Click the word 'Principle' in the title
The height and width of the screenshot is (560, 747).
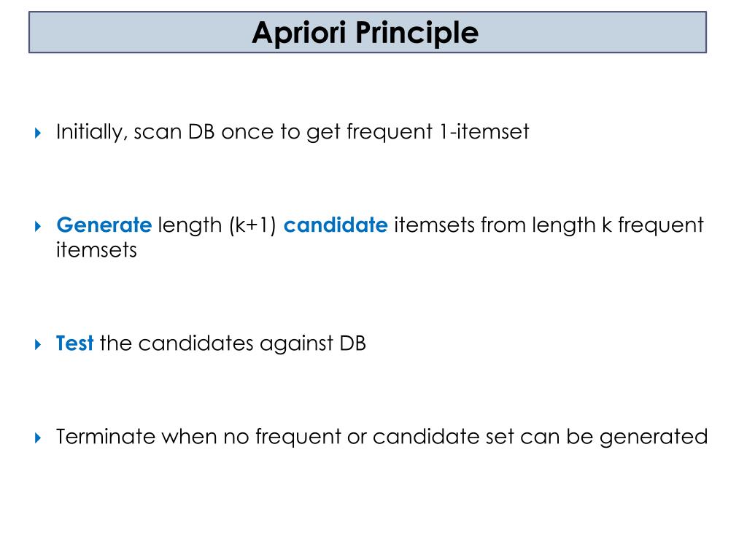[x=417, y=34]
